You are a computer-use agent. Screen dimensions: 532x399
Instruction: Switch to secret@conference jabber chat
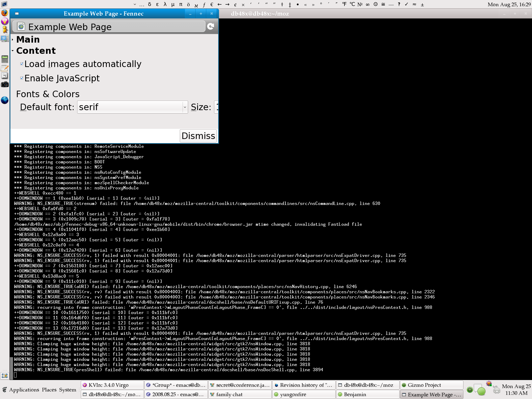click(240, 385)
